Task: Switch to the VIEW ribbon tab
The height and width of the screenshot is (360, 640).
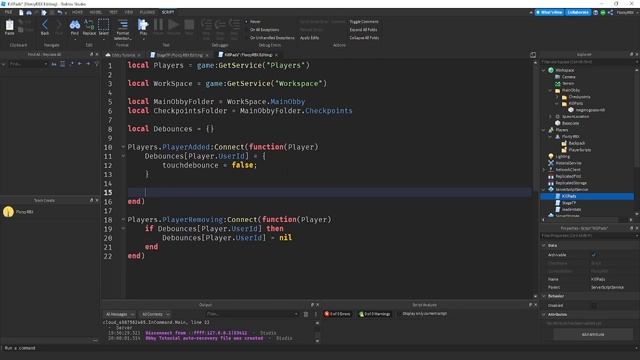Action: (129, 13)
